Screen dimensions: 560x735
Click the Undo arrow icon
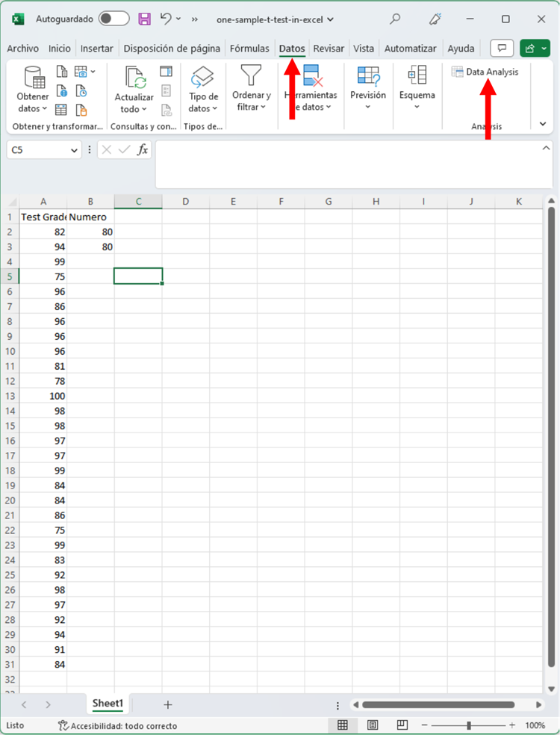pos(167,19)
